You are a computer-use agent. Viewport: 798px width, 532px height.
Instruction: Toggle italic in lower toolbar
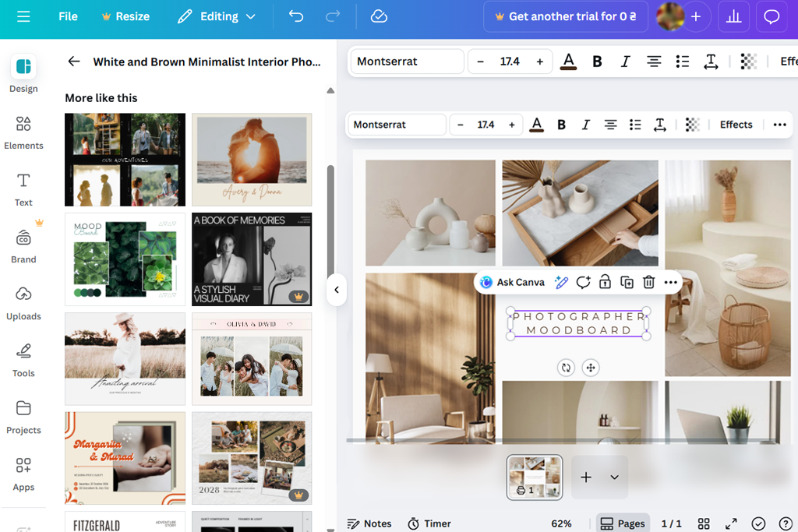586,125
